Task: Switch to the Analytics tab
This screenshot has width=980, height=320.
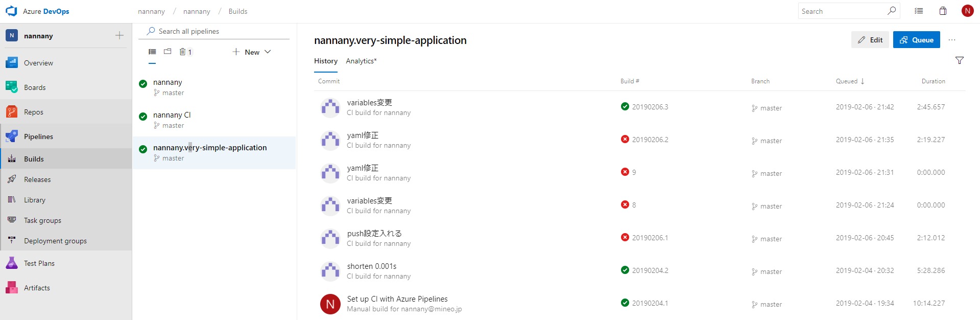Action: 361,61
